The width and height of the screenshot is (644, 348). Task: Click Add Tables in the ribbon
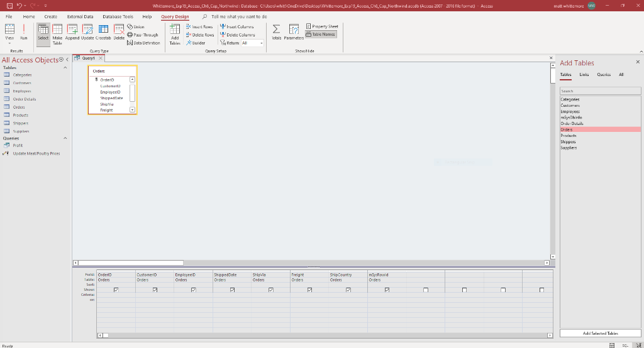point(175,34)
